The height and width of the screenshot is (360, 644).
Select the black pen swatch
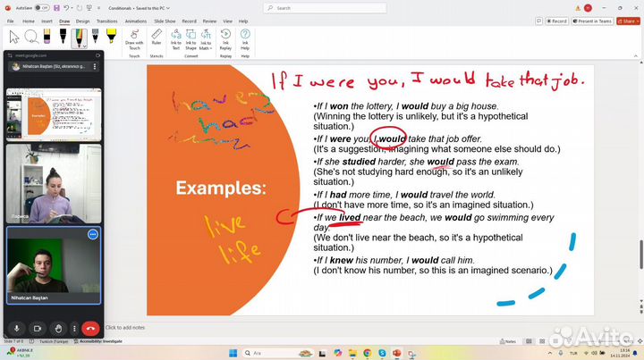(64, 37)
